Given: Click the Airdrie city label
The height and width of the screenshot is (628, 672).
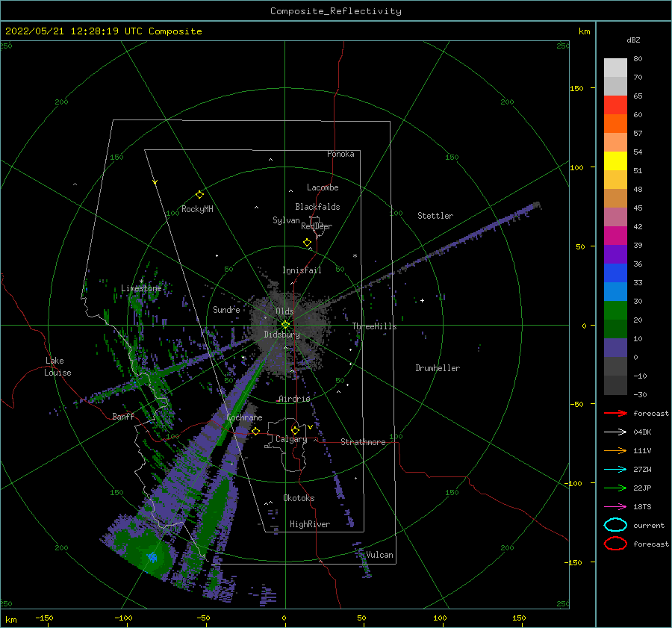Looking at the screenshot, I should (x=294, y=399).
